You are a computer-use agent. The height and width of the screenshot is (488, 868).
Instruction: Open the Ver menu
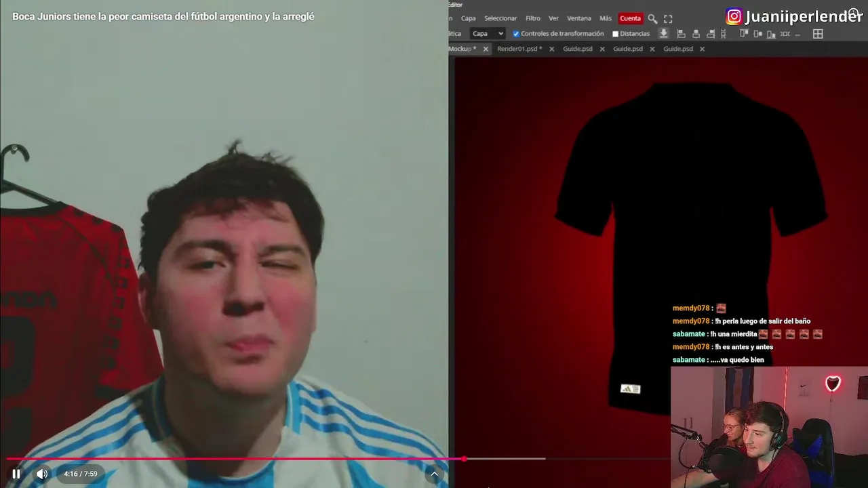[x=553, y=18]
